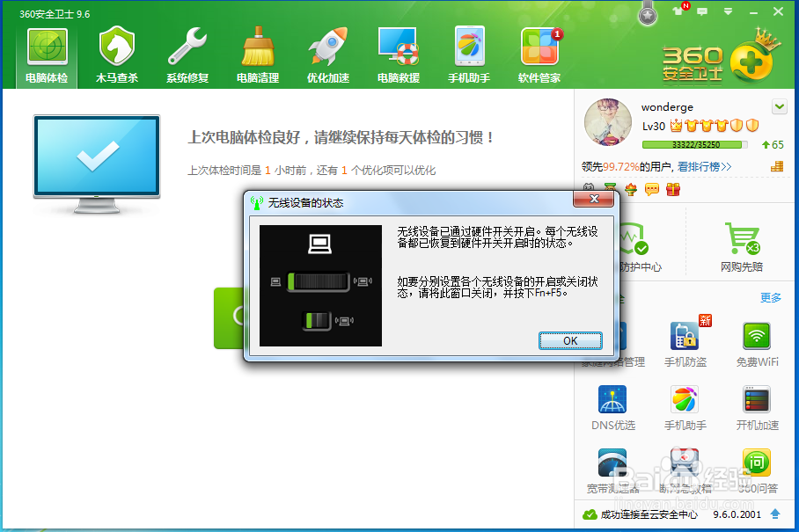
Task: Launch 开机加速 tool
Action: (x=758, y=408)
